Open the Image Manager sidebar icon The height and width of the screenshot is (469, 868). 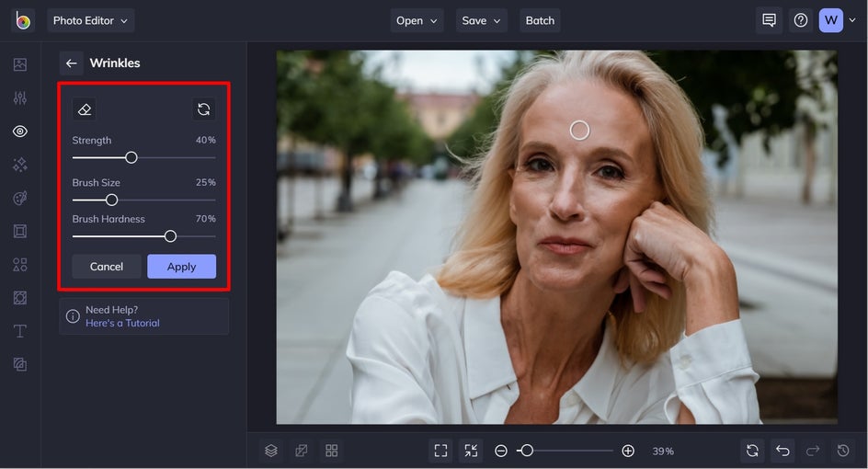[x=20, y=64]
